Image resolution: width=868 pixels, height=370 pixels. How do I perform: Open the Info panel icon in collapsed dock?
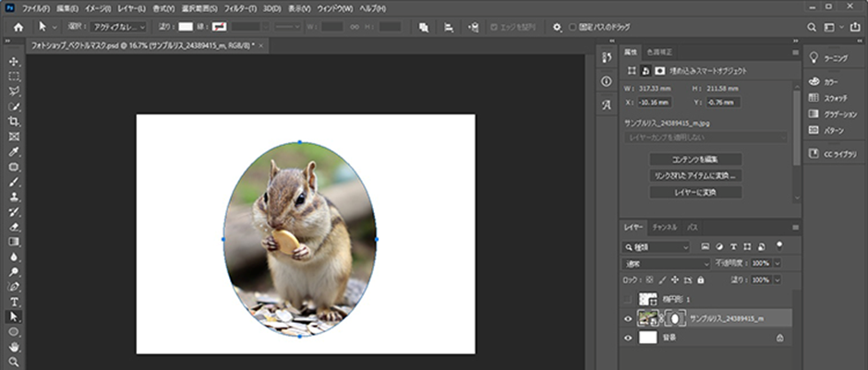pos(606,81)
